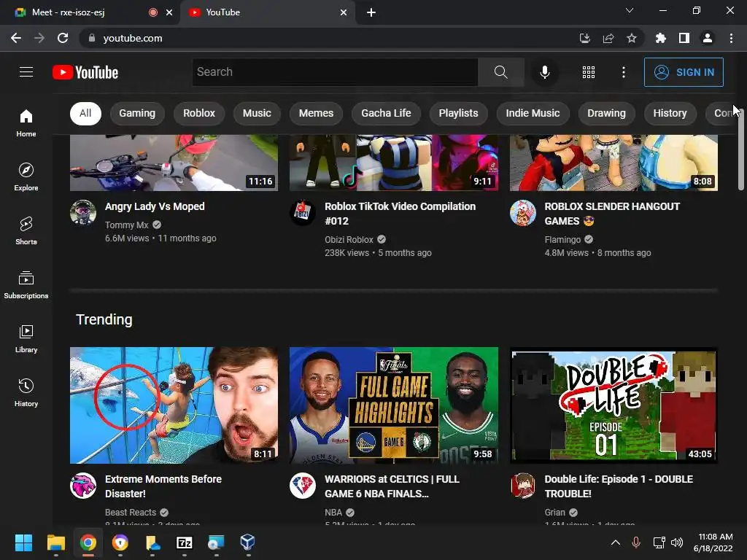Open ROBLOX SLENDER HANGOUT GAMES title
Image resolution: width=747 pixels, height=560 pixels.
tap(612, 214)
